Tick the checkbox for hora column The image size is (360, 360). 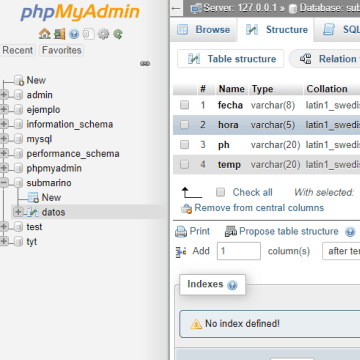pyautogui.click(x=184, y=125)
